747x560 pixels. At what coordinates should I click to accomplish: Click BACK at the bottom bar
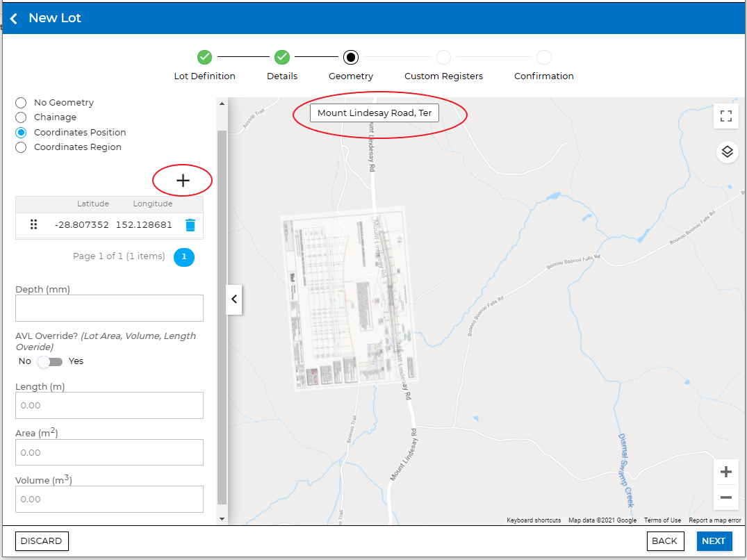(665, 541)
